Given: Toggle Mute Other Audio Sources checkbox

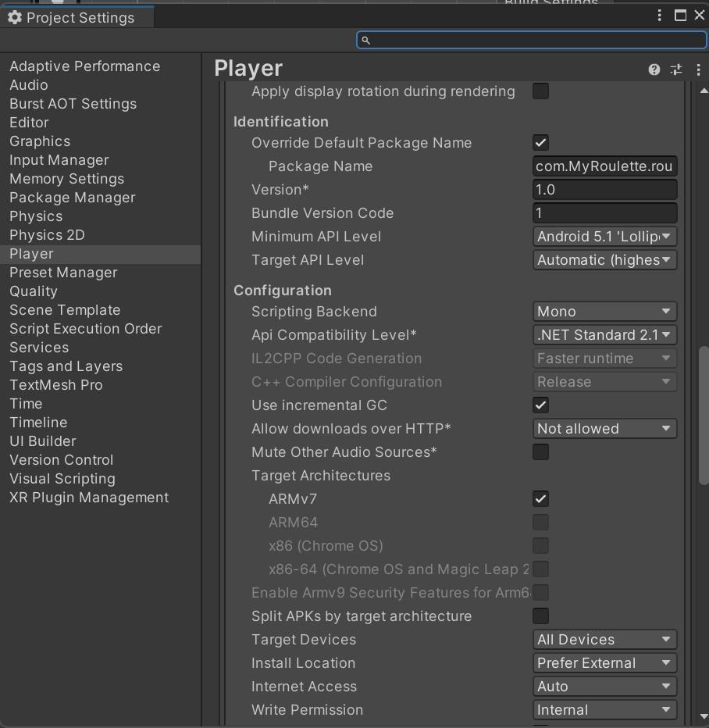Looking at the screenshot, I should coord(540,452).
